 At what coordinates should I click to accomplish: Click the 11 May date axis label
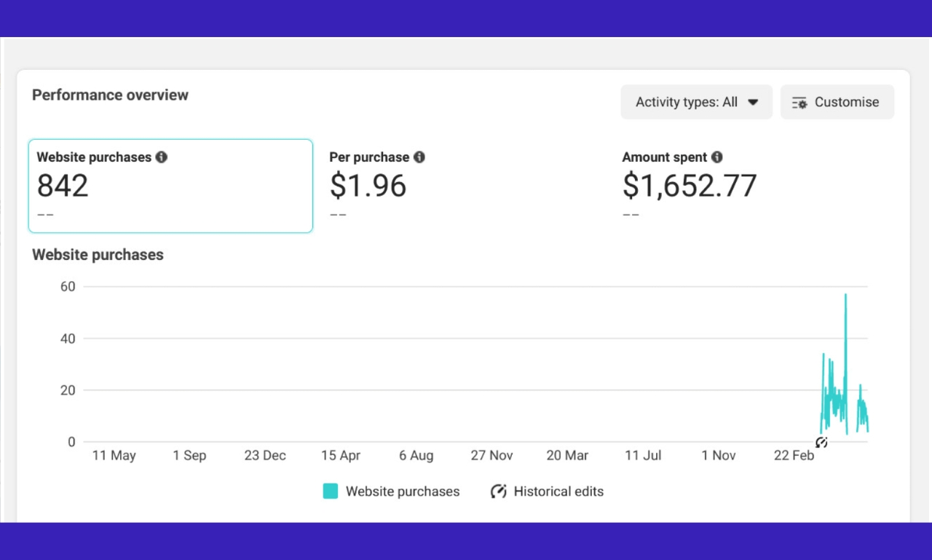click(114, 456)
